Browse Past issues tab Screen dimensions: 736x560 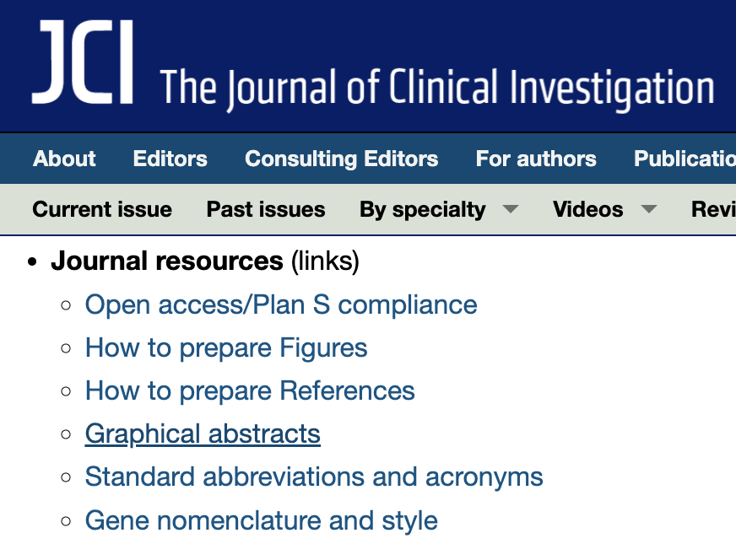click(266, 209)
